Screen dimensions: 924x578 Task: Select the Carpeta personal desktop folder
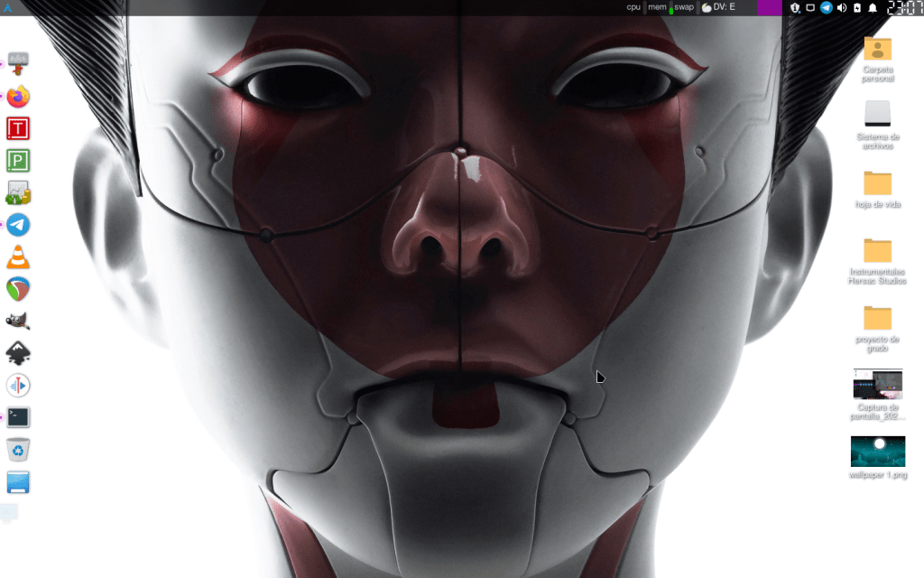point(877,50)
